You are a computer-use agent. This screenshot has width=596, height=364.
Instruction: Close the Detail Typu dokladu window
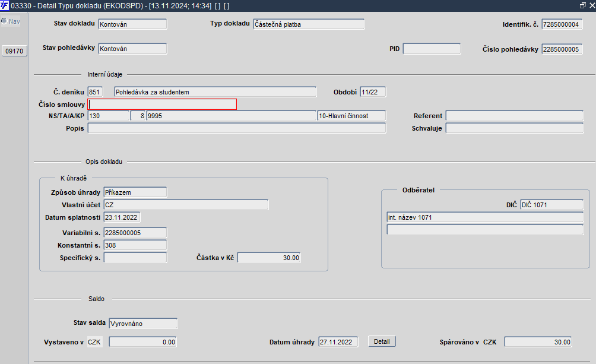[591, 5]
